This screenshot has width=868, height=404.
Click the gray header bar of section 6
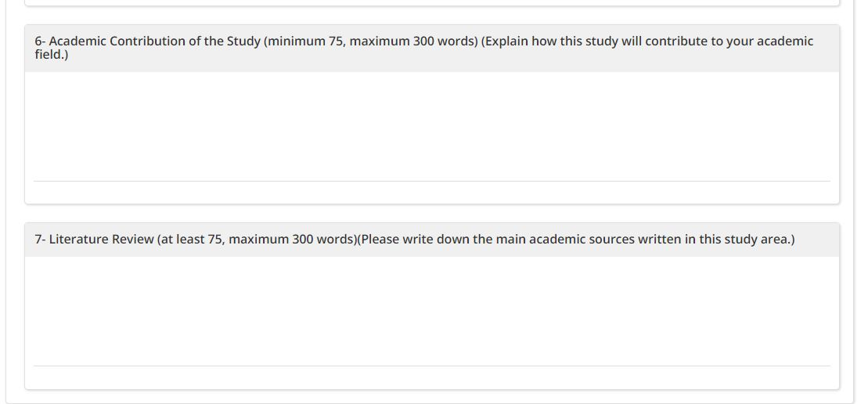[x=432, y=48]
